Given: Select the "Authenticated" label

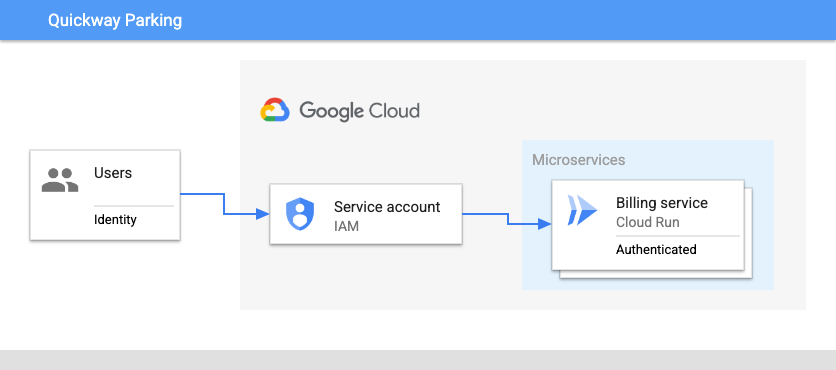Looking at the screenshot, I should click(656, 249).
